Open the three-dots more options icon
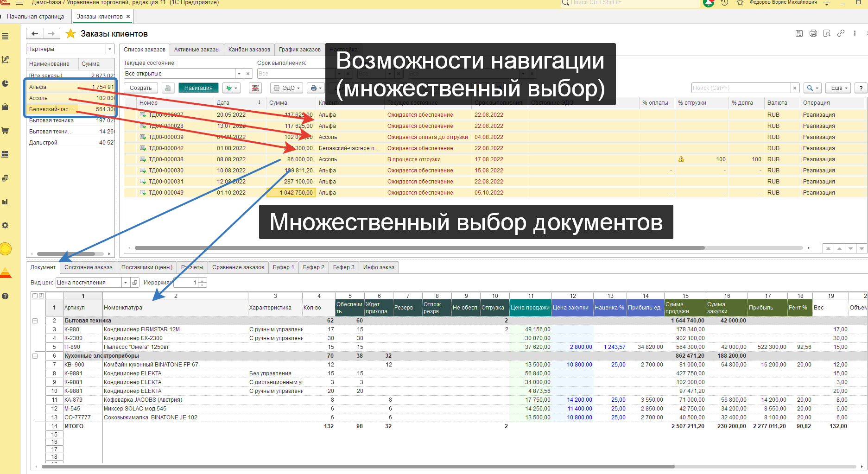The height and width of the screenshot is (474, 868). [855, 33]
